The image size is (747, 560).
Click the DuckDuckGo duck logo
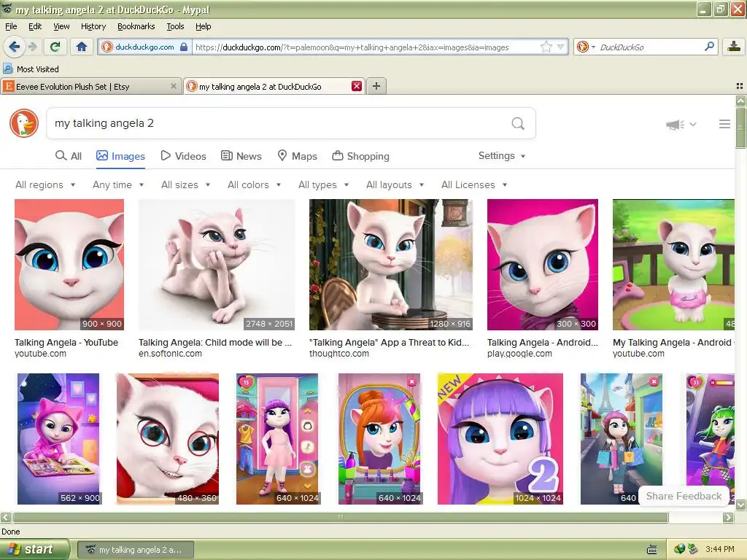pyautogui.click(x=24, y=123)
